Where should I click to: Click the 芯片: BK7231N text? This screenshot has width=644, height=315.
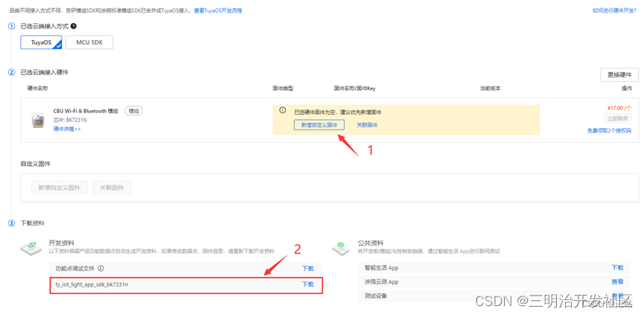(x=70, y=121)
